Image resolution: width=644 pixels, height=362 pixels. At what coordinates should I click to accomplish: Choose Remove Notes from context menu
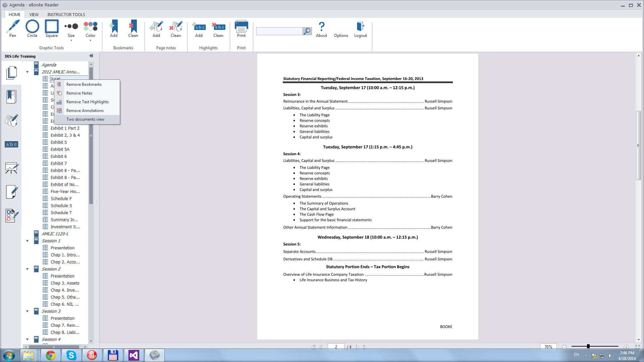point(87,93)
